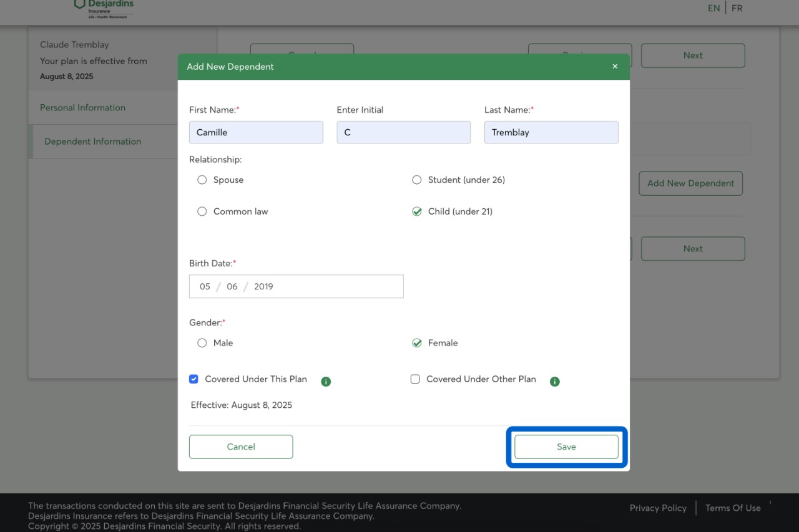Viewport: 799px width, 532px height.
Task: Click the year in Birth Date field
Action: pos(263,287)
